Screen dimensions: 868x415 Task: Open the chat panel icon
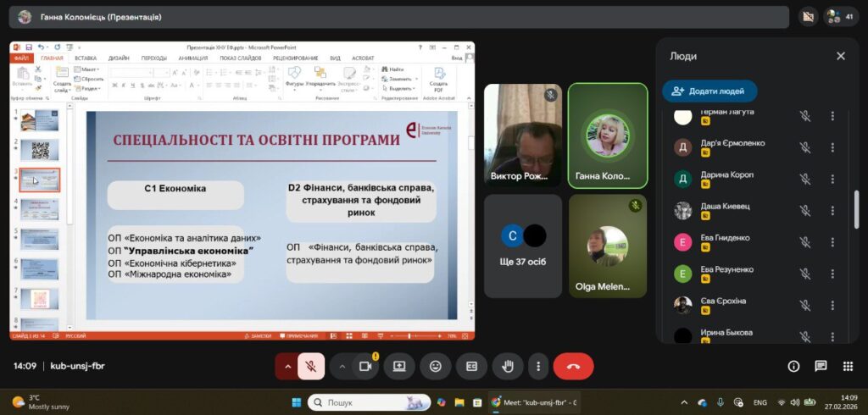click(821, 366)
